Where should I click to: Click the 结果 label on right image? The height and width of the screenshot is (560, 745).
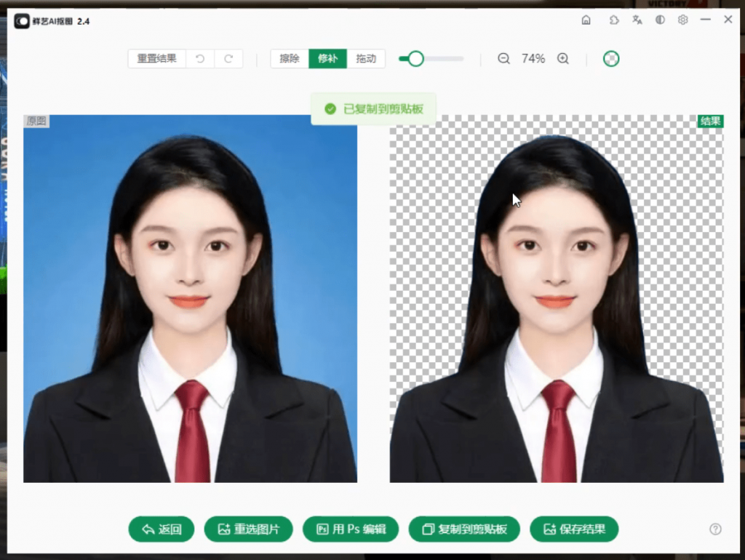pos(709,121)
